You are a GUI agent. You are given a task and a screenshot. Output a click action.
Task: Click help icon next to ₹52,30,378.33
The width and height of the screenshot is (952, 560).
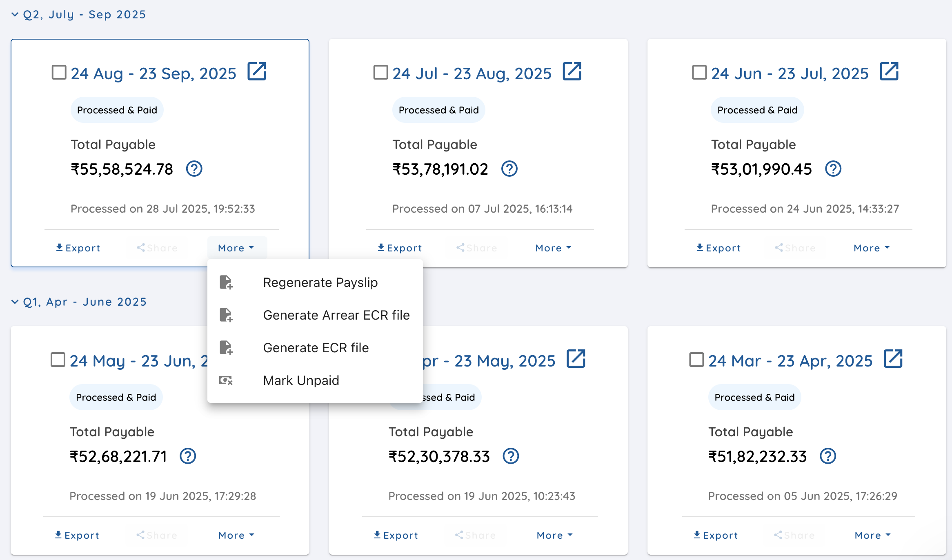510,456
